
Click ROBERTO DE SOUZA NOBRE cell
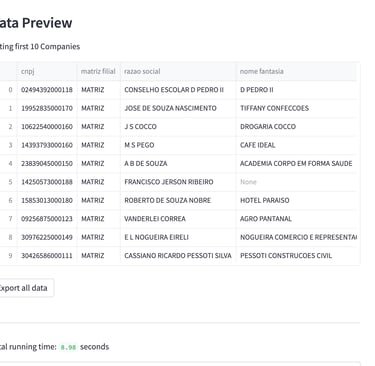[x=178, y=200]
